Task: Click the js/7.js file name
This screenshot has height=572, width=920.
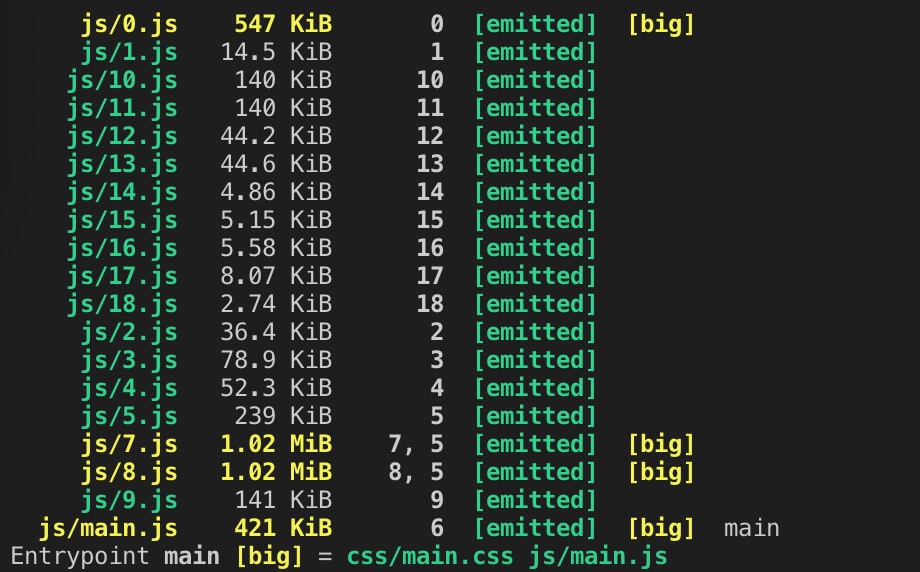Action: tap(129, 445)
